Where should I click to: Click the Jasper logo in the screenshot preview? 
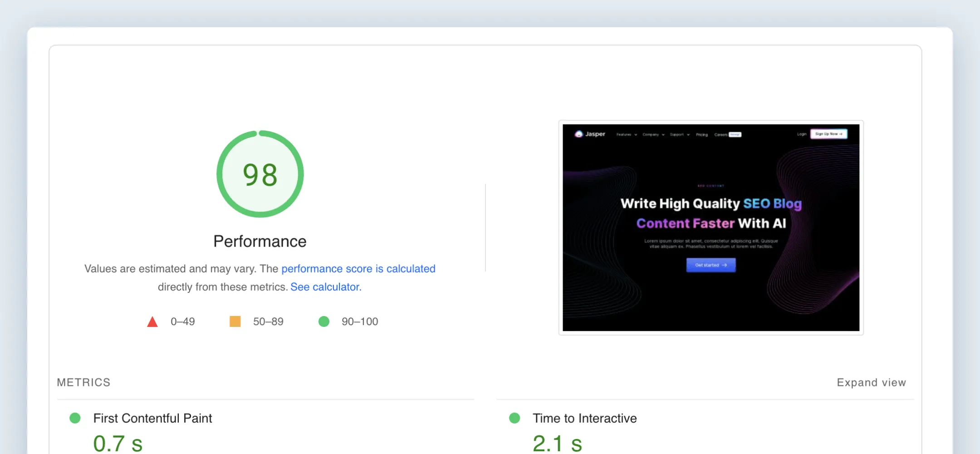coord(590,134)
